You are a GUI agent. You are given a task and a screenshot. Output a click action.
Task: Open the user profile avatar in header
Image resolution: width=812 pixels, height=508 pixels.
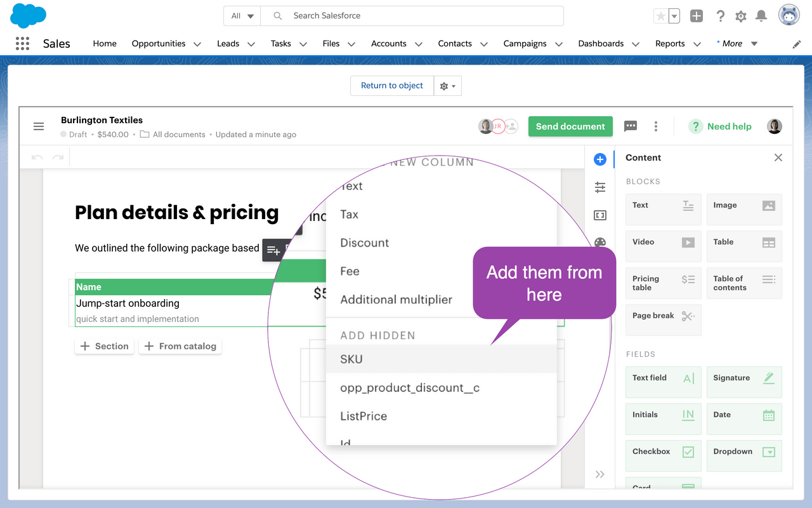[789, 16]
